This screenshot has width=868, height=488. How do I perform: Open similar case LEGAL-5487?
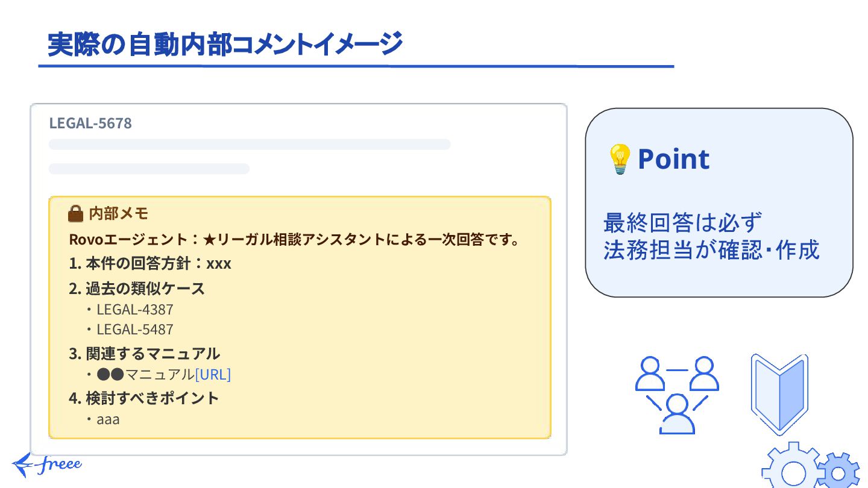click(x=135, y=330)
